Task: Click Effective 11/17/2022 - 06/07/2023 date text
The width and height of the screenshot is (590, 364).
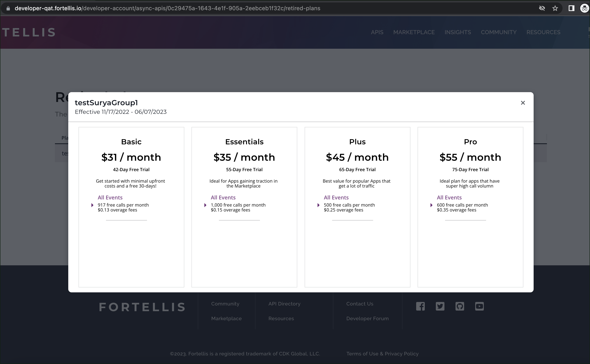Action: (x=121, y=112)
